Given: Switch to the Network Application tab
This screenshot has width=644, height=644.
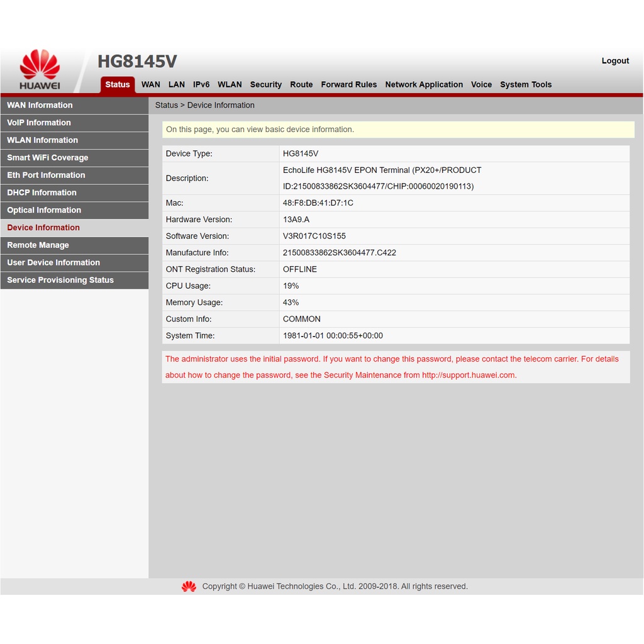Looking at the screenshot, I should pyautogui.click(x=423, y=85).
